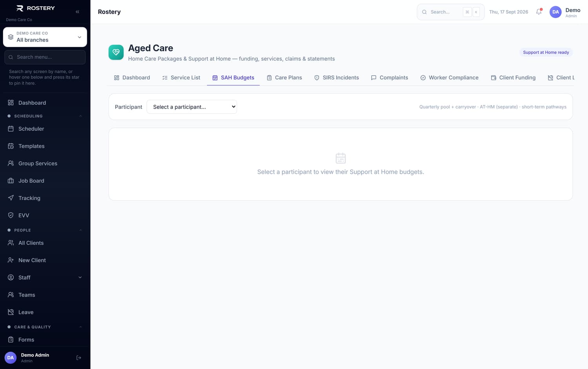Open the Select a participant dropdown
The image size is (588, 369).
tap(192, 107)
